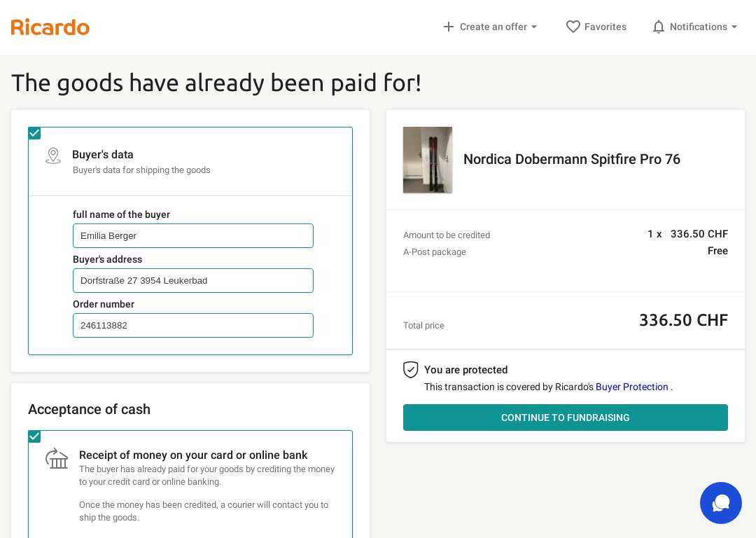This screenshot has width=756, height=538.
Task: Click Continue to Fundraising button
Action: click(x=565, y=418)
